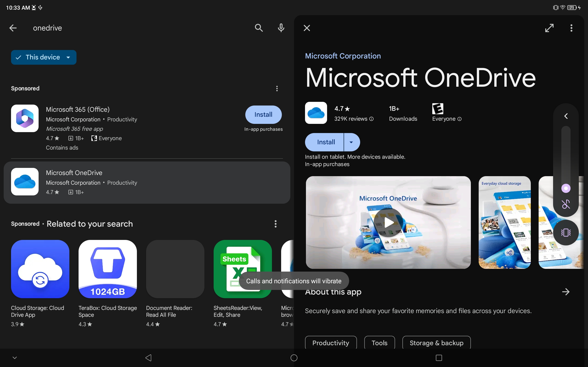Select the Productivity category chip
This screenshot has width=588, height=367.
point(331,343)
